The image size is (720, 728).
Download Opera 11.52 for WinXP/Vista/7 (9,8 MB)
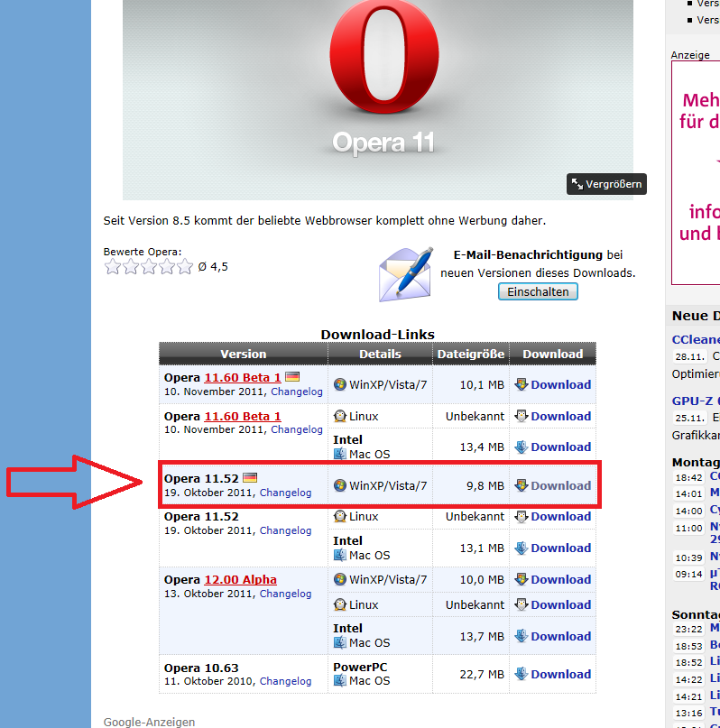pyautogui.click(x=561, y=485)
